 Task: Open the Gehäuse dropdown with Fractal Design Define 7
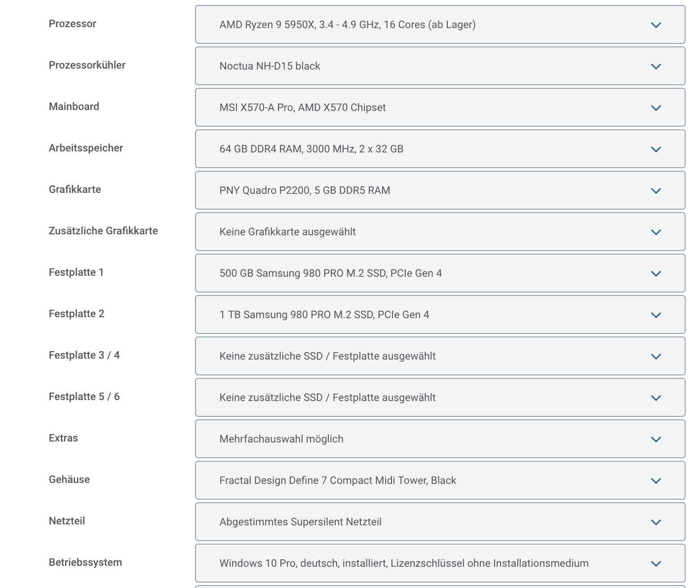440,480
